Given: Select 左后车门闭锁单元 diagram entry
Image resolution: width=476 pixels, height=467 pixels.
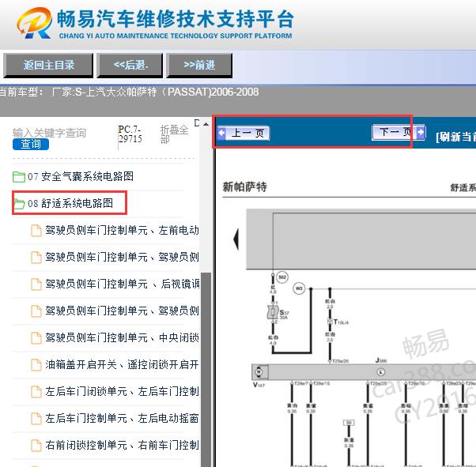Looking at the screenshot, I should [121, 391].
